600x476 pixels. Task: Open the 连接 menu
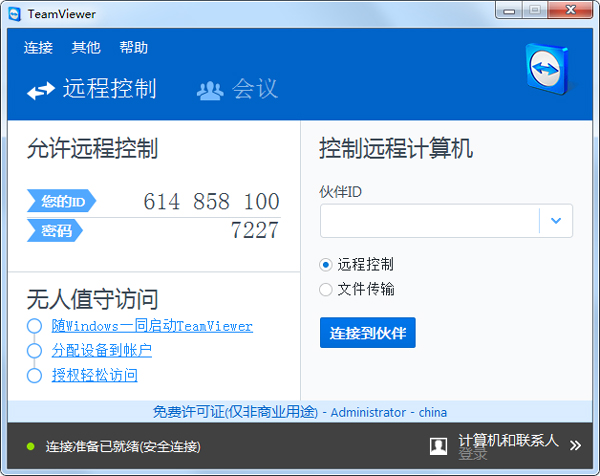coord(38,48)
